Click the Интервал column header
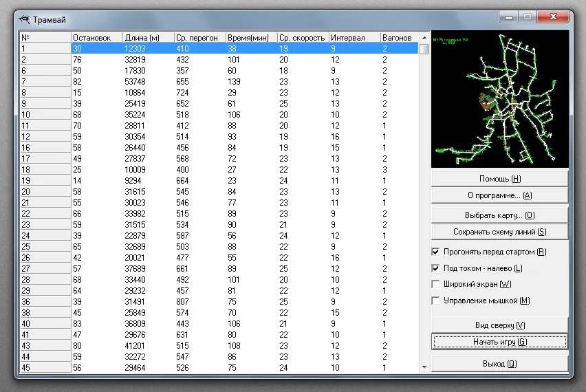The image size is (586, 392). coord(354,38)
